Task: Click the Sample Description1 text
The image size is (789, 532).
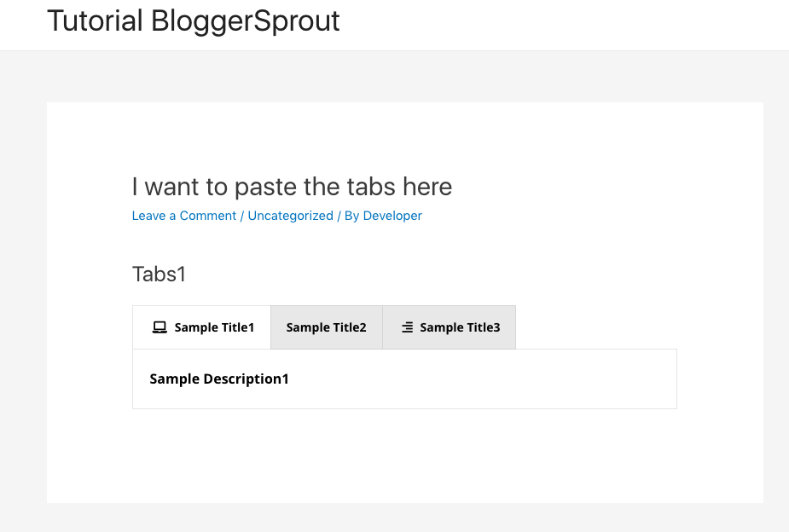Action: point(219,379)
